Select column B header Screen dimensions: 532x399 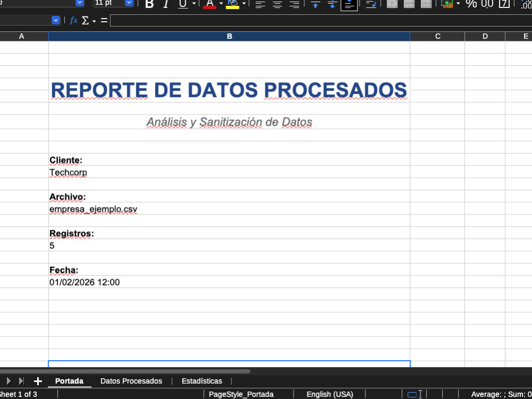click(229, 36)
